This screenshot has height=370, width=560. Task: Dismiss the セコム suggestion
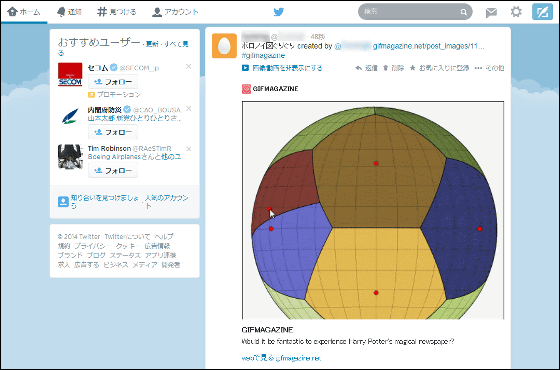pyautogui.click(x=189, y=66)
